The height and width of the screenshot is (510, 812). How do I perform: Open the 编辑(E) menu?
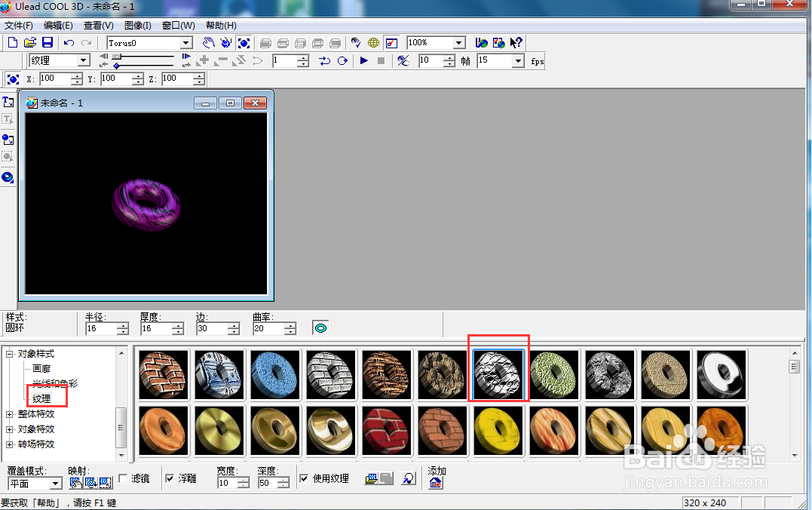click(58, 26)
